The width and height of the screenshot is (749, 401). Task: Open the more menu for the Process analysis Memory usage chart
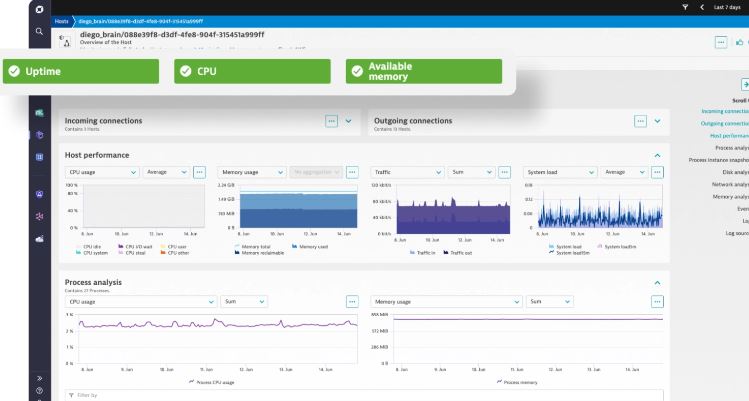point(657,302)
